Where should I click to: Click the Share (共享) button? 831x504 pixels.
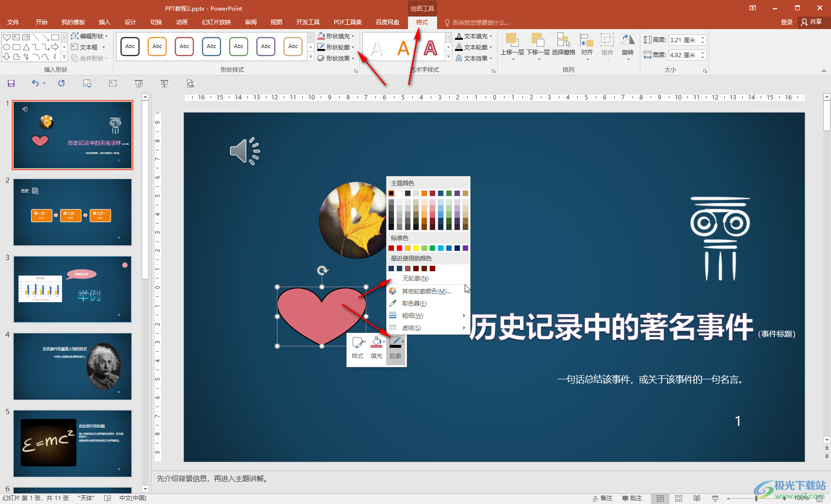click(x=812, y=22)
